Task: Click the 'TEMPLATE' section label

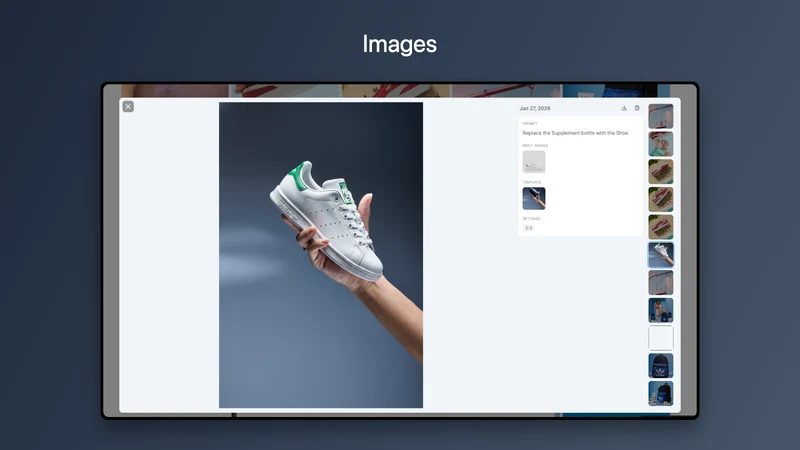Action: (532, 182)
